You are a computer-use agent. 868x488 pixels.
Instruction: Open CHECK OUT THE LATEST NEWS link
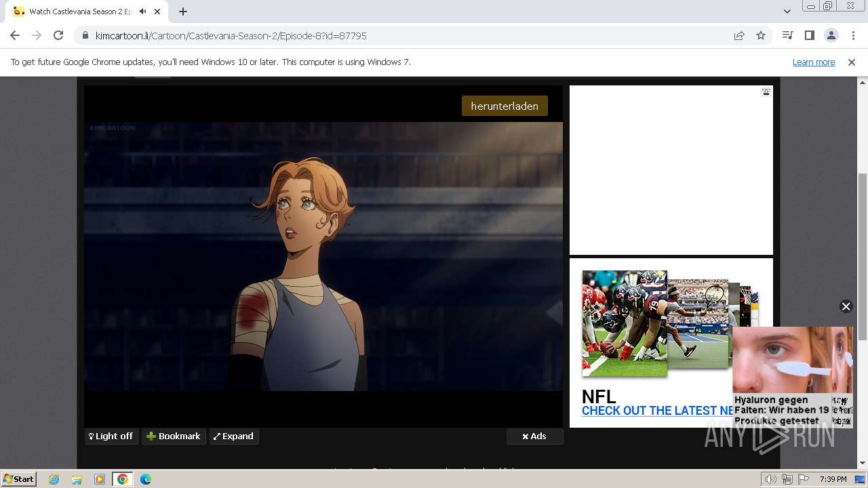pyautogui.click(x=657, y=411)
